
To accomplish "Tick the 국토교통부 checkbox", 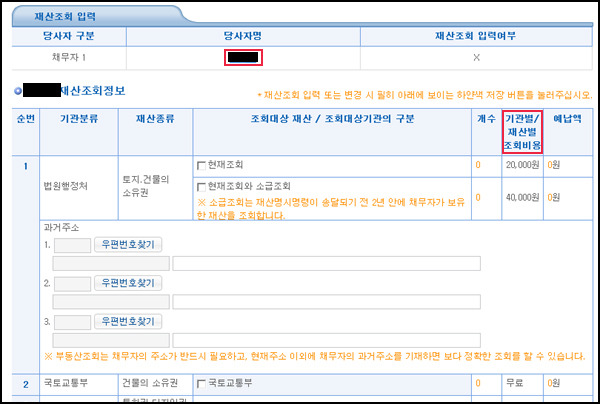I will tap(201, 384).
